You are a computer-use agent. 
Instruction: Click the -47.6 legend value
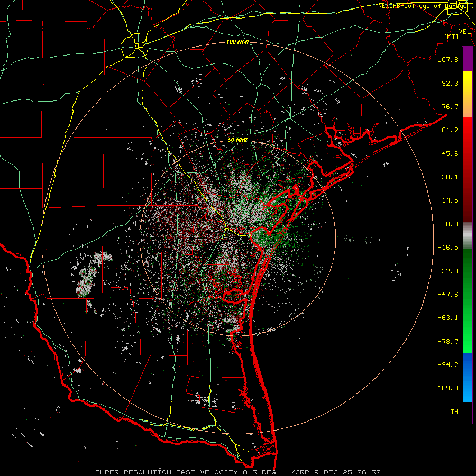[x=448, y=295]
